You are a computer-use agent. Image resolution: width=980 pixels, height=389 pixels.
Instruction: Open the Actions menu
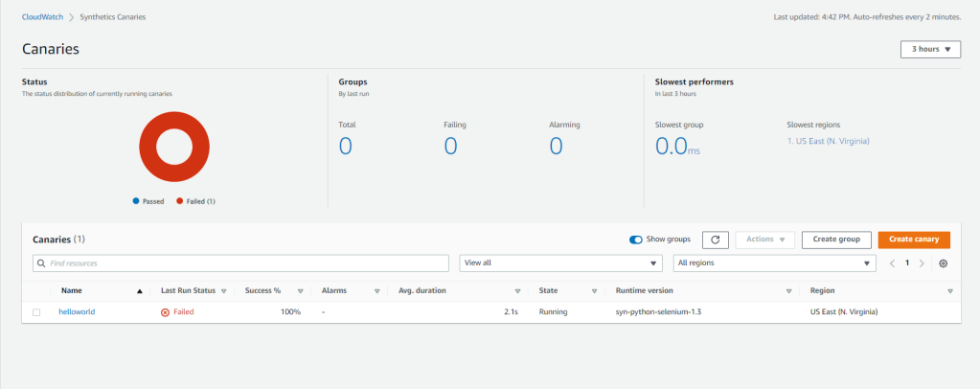click(x=764, y=240)
